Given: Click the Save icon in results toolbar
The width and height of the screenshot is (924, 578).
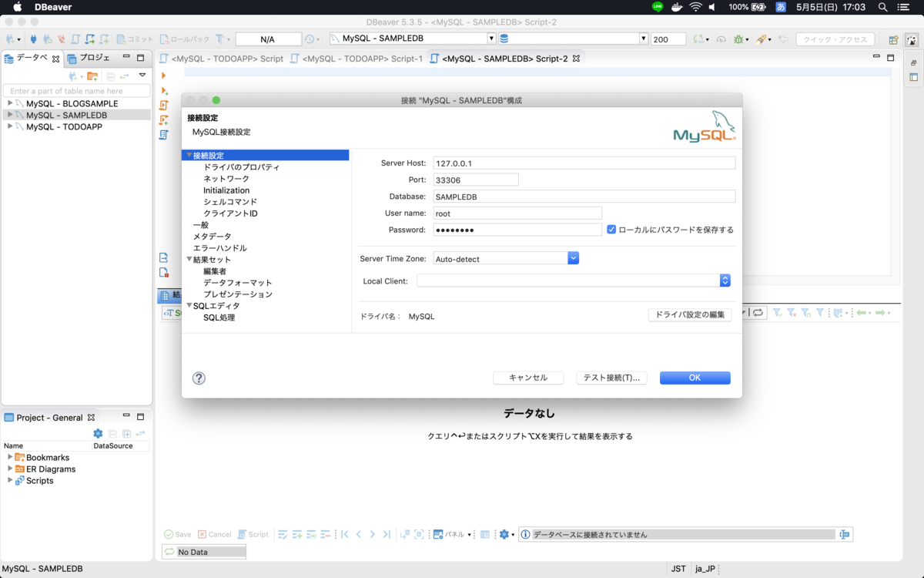Looking at the screenshot, I should (178, 534).
